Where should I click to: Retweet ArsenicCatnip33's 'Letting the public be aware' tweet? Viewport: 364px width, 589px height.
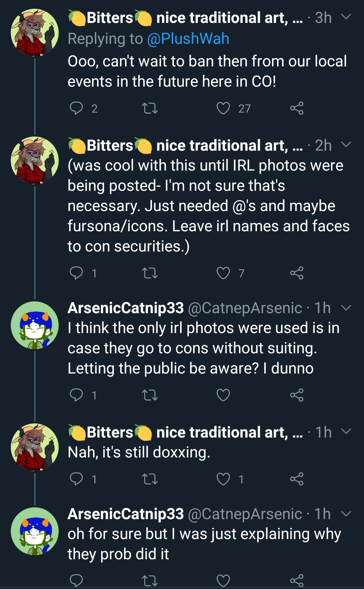coord(150,395)
